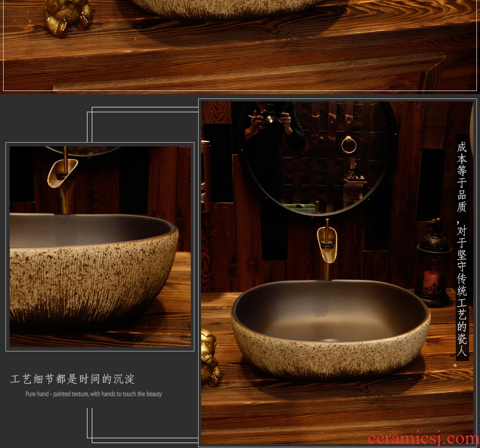Click the heading 工艺细节都是时间的沉淀
The width and height of the screenshot is (480, 448).
(x=73, y=379)
